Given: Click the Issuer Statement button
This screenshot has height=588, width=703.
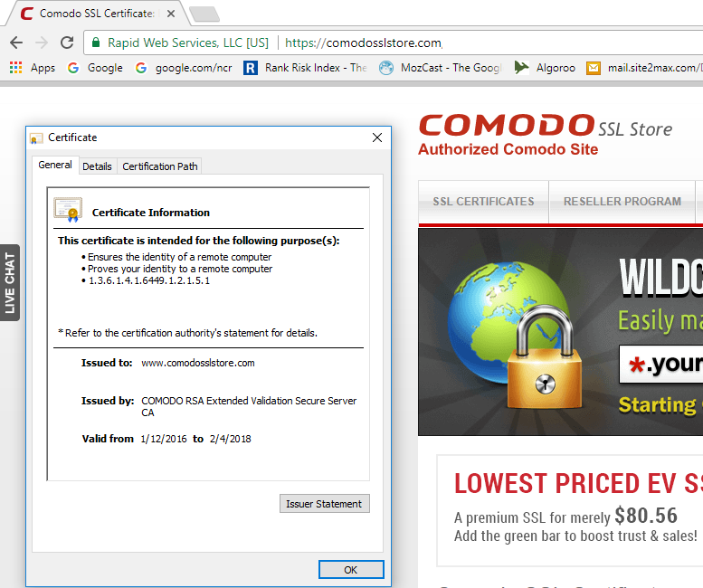Looking at the screenshot, I should [x=324, y=504].
